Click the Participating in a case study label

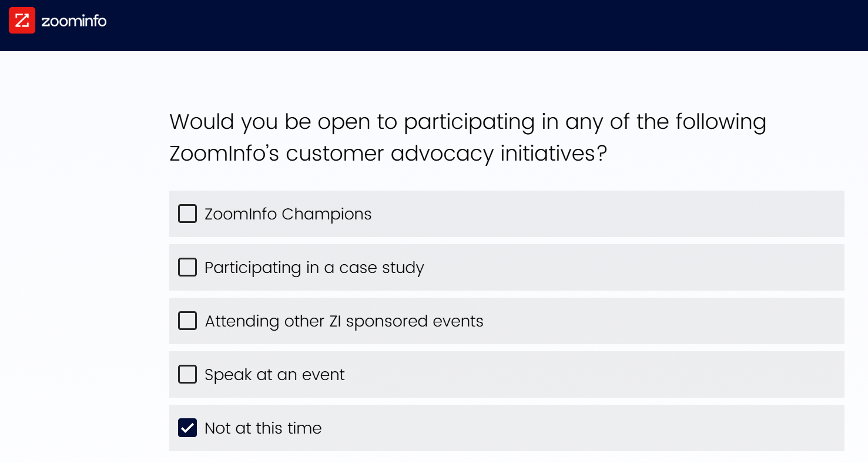(x=314, y=268)
